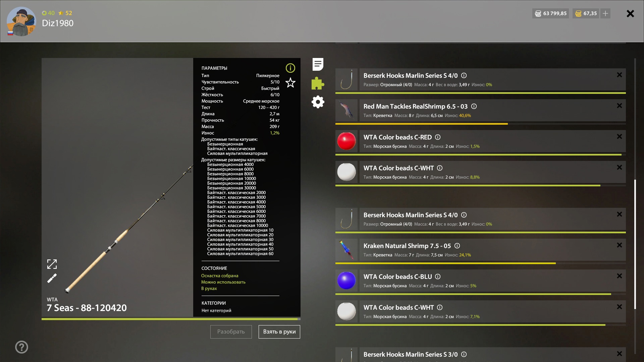Screen dimensions: 644x362
Task: Open the help question mark
Action: (x=21, y=347)
